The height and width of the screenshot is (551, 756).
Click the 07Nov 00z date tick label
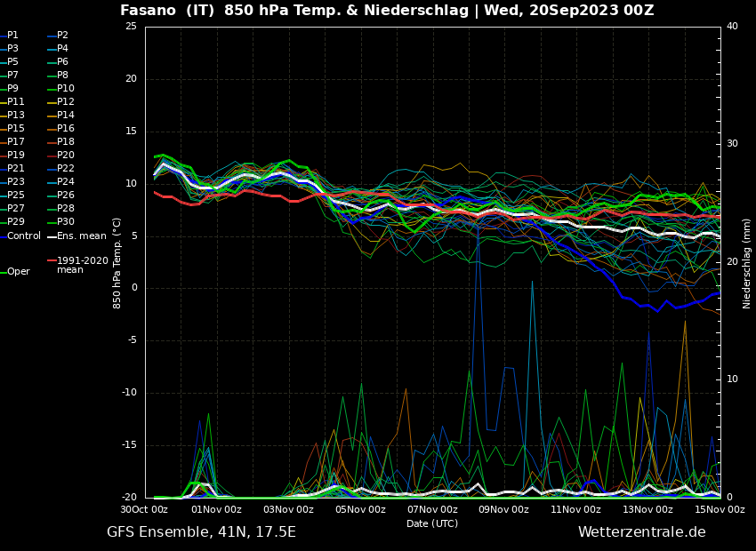(432, 510)
